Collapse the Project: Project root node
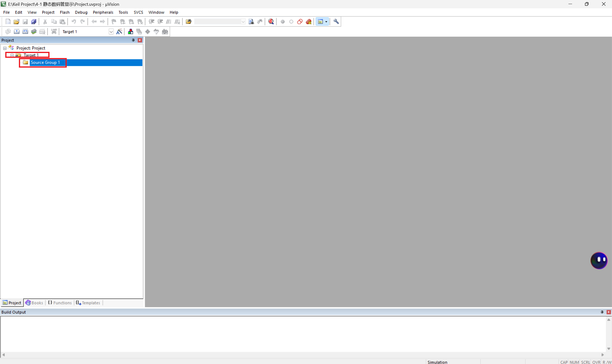 coord(5,48)
